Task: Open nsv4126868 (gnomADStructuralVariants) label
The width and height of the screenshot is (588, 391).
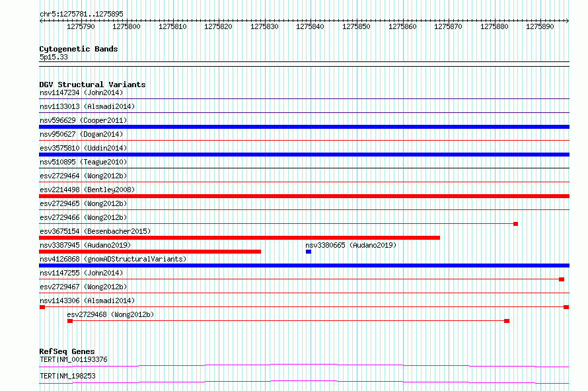Action: (x=113, y=259)
